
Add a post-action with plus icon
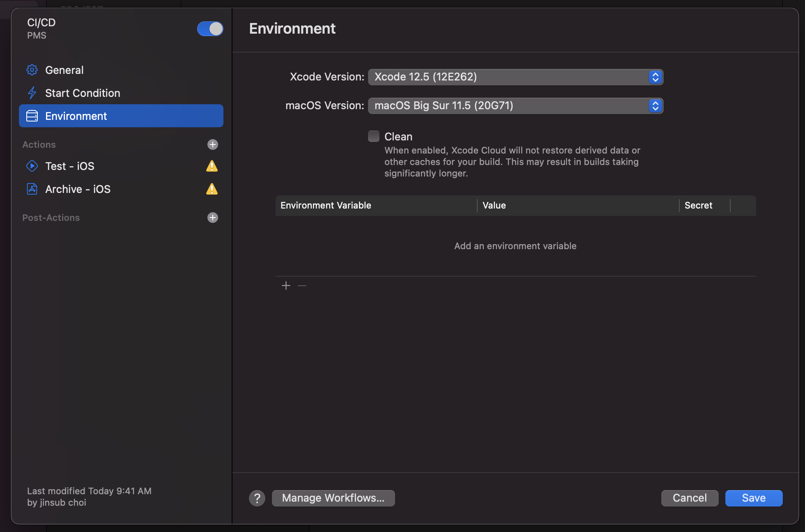(212, 218)
